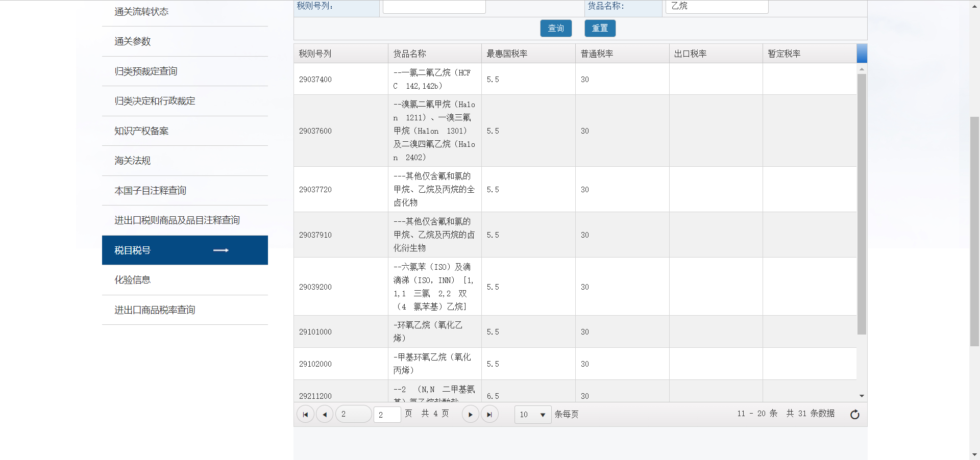
Task: Click goods name ending 卤化衍生物
Action: pos(434,235)
